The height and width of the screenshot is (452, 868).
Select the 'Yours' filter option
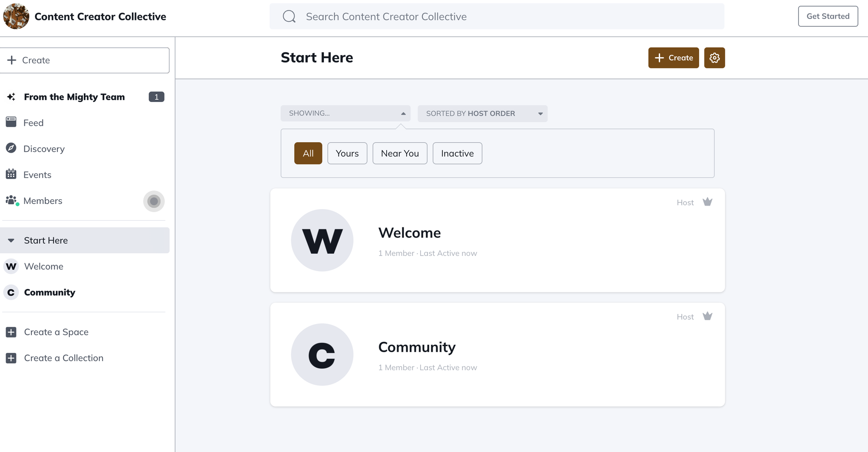click(x=347, y=153)
